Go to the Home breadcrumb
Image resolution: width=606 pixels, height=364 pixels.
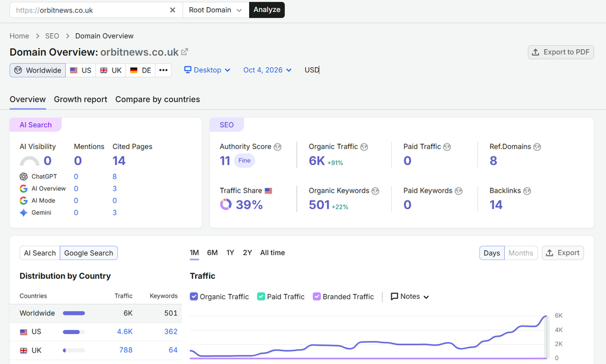(20, 36)
